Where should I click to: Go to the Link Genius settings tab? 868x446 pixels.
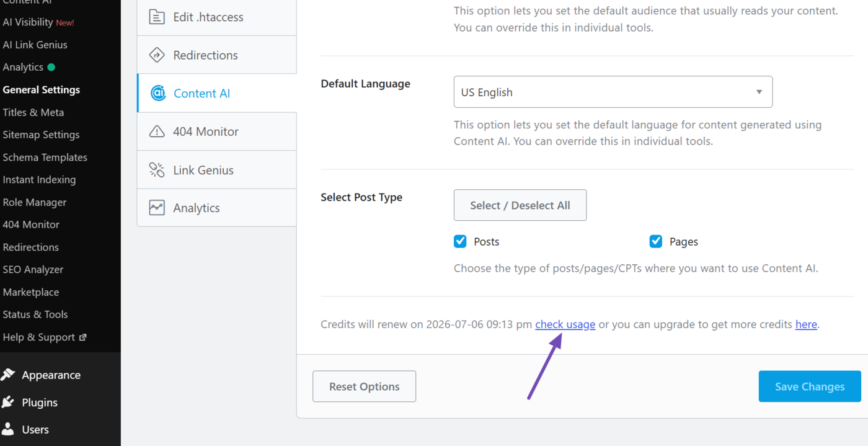point(216,170)
